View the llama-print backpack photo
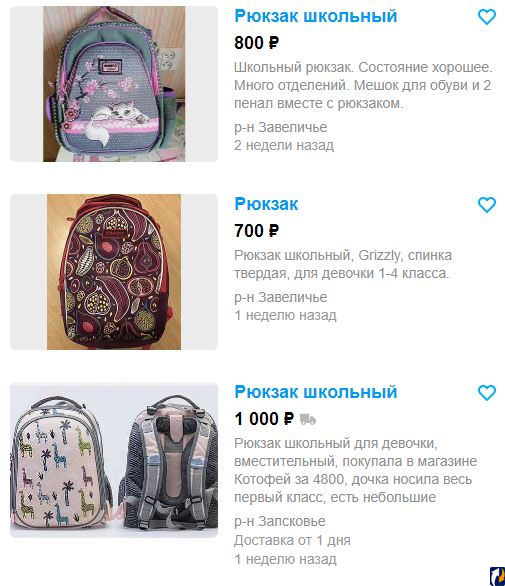 pyautogui.click(x=114, y=460)
